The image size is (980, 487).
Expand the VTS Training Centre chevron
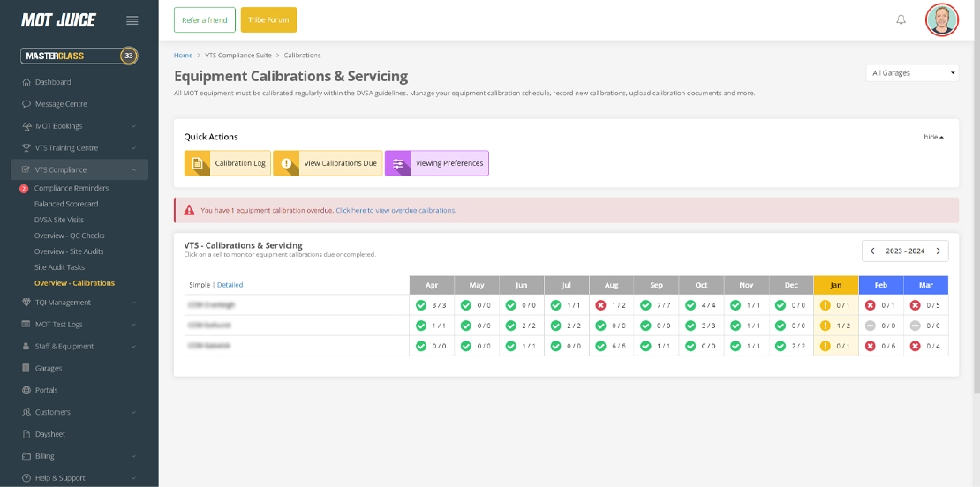pos(133,148)
